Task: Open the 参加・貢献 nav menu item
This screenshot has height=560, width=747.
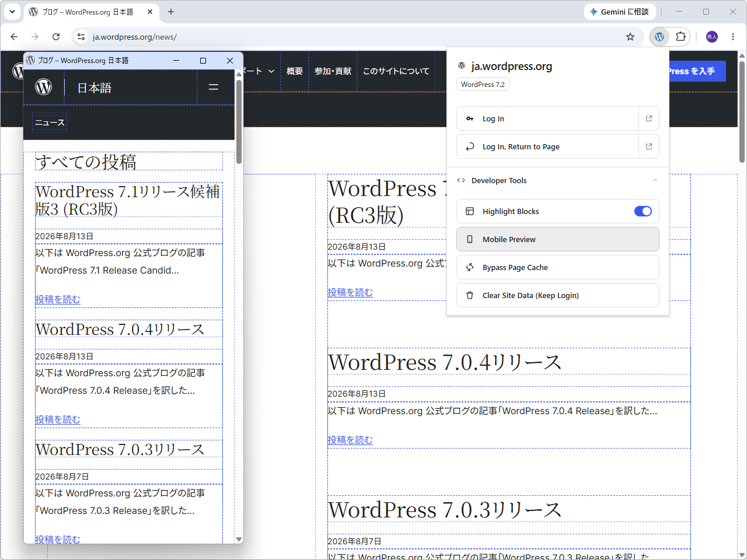Action: [333, 71]
